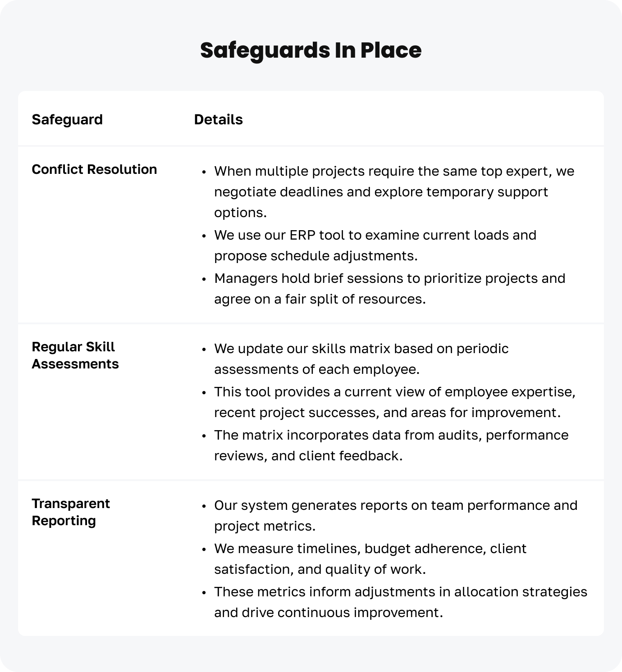Click the 'Safeguards In Place' title
Screen dimensions: 622x672
[x=311, y=50]
